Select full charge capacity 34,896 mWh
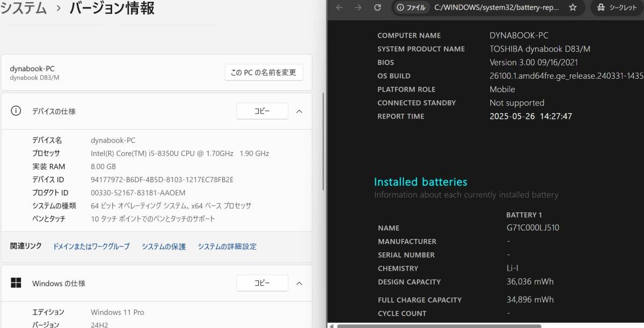Image resolution: width=644 pixels, height=328 pixels. 530,300
